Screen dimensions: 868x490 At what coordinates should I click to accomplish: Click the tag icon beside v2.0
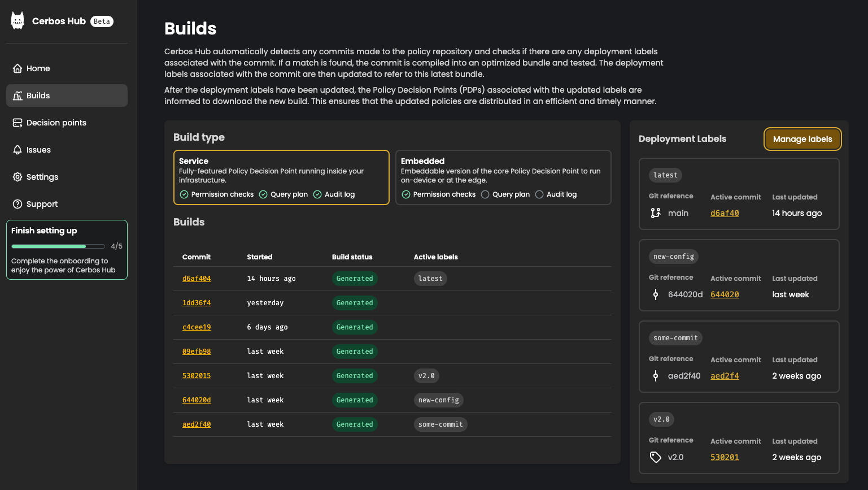656,457
